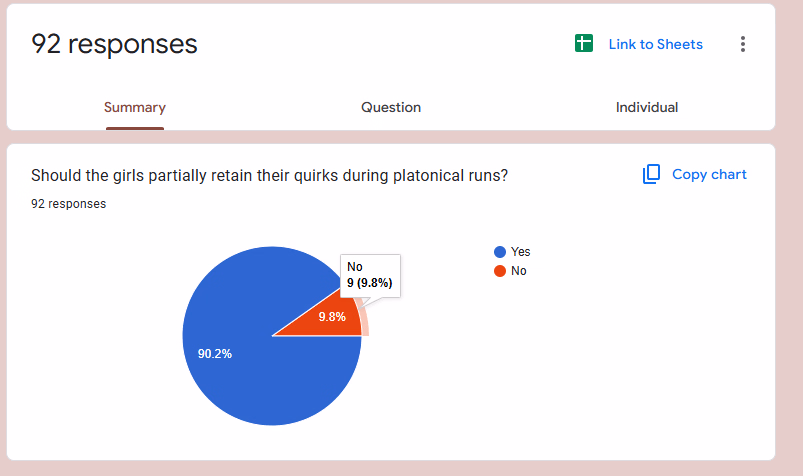Open the three-dot more options menu
Screen dimensions: 803x476
tap(742, 44)
